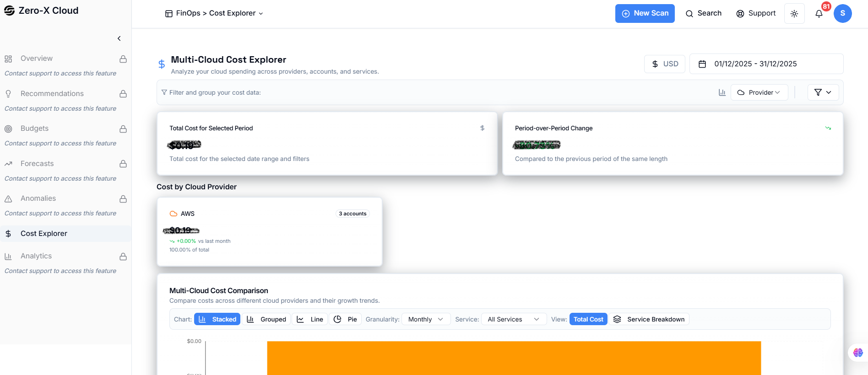Select the Stacked chart type

217,319
